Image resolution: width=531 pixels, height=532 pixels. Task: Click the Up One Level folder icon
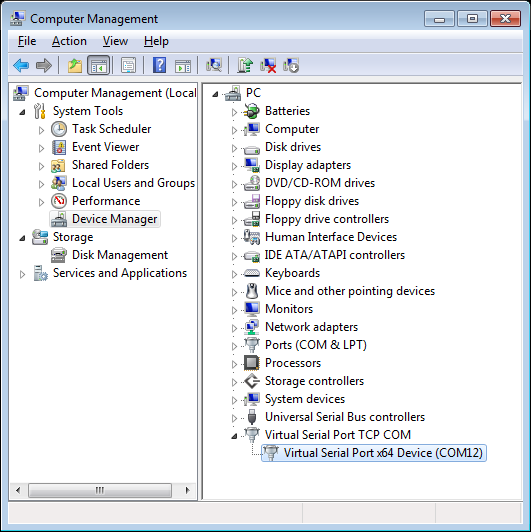point(75,65)
